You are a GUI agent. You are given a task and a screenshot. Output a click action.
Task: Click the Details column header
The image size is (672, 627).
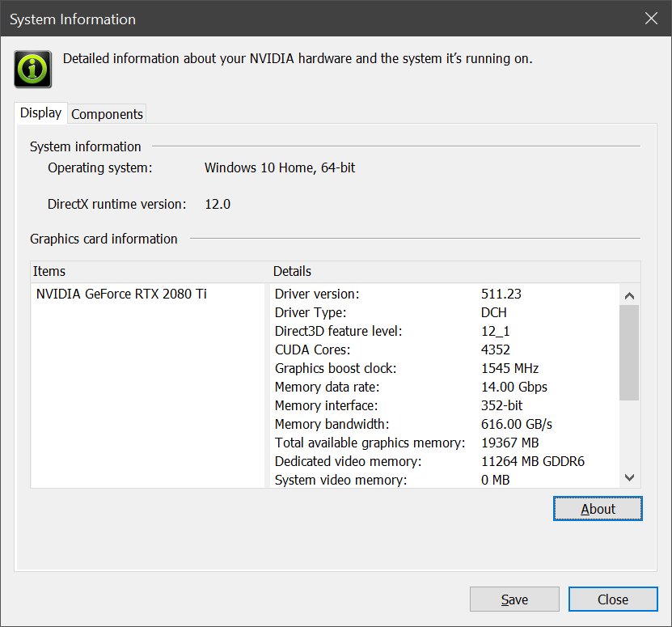pos(292,271)
